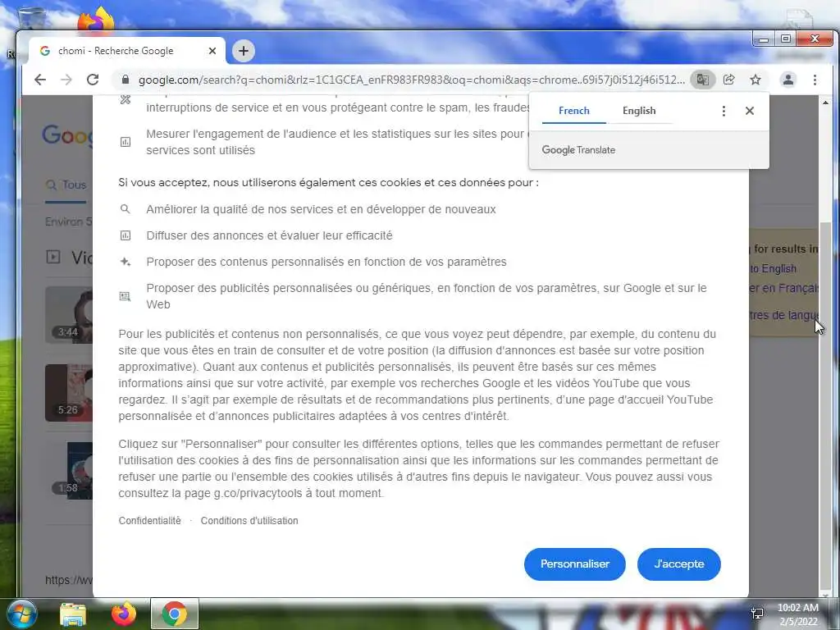Open Translate popup options menu
This screenshot has width=840, height=630.
724,111
